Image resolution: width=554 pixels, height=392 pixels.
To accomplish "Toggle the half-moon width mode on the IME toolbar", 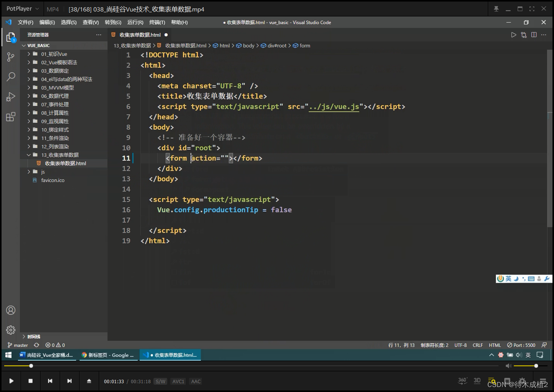I will [516, 279].
